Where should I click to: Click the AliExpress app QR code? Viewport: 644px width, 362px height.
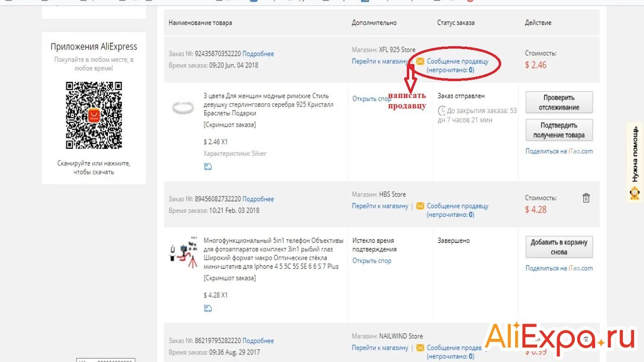tap(94, 115)
